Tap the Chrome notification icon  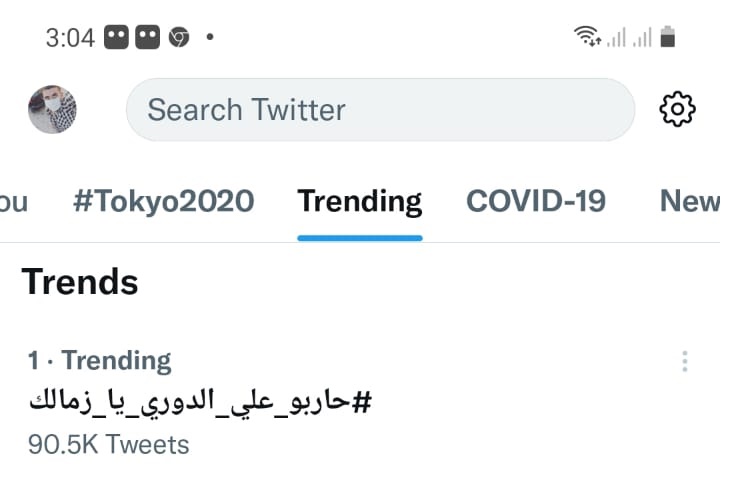coord(179,37)
